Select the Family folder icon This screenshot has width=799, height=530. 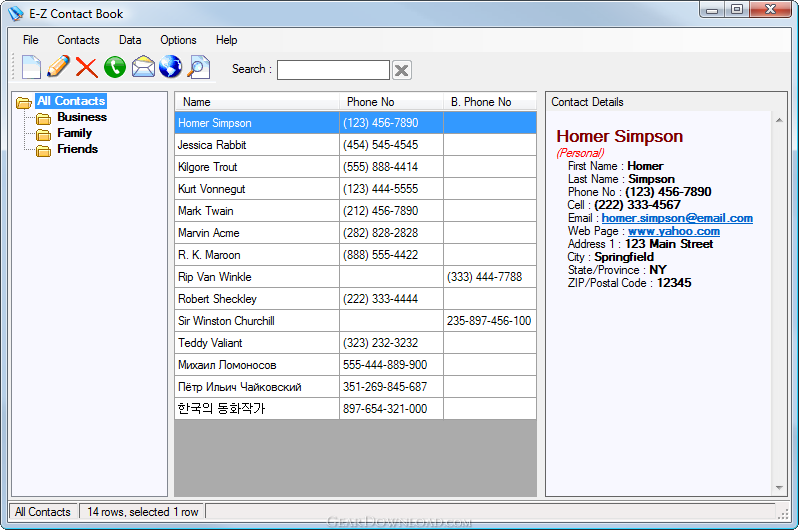coord(43,135)
